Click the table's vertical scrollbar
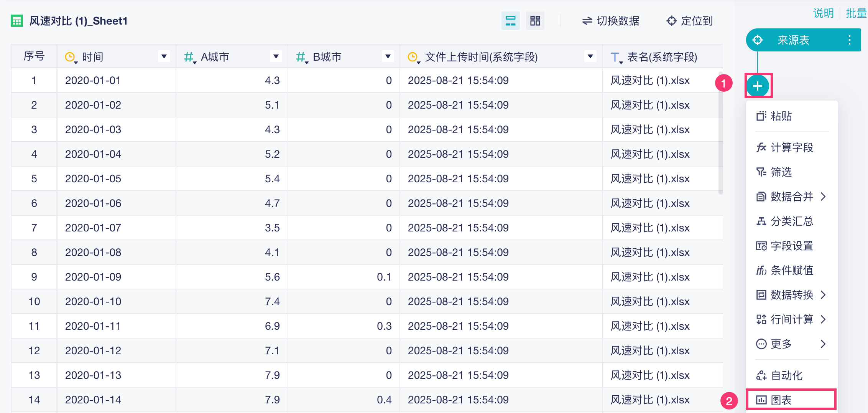 (720, 134)
